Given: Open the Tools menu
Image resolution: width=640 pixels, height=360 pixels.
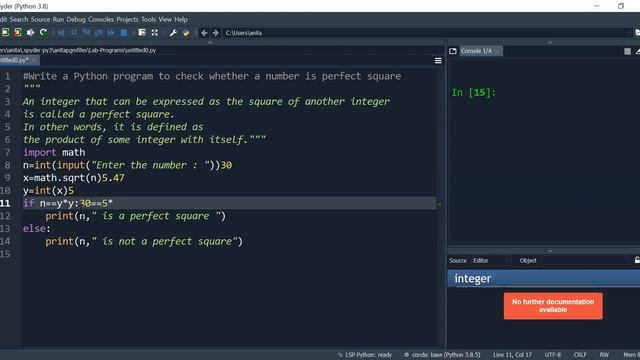Looking at the screenshot, I should (149, 19).
